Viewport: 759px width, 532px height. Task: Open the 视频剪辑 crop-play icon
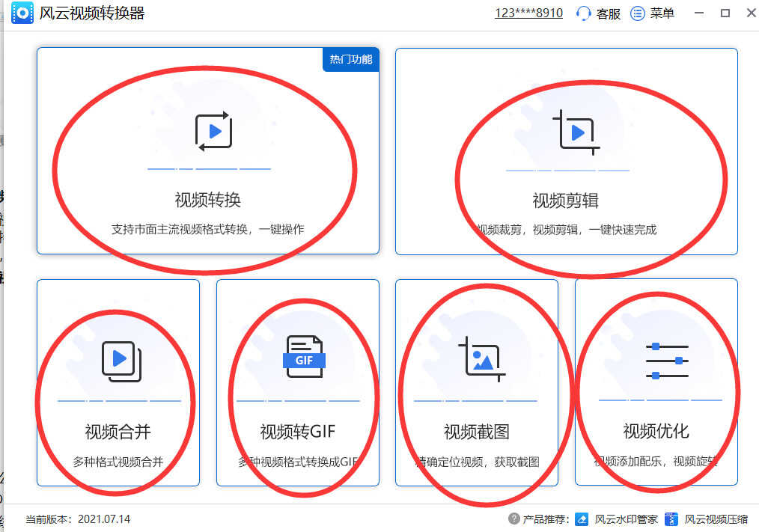576,132
